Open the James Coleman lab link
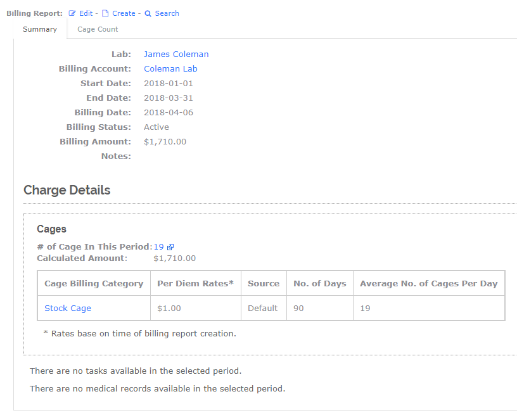The width and height of the screenshot is (517, 420). click(x=176, y=54)
